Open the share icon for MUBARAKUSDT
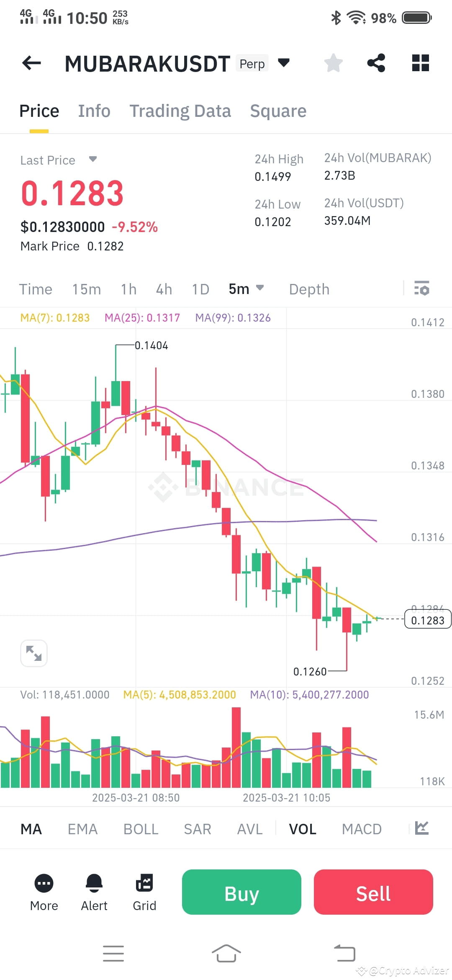 (376, 62)
